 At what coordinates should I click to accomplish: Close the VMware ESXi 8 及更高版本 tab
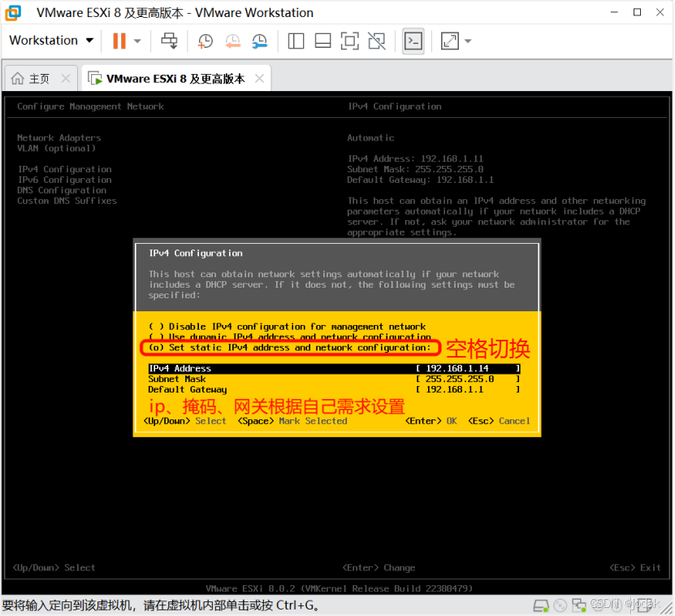tap(259, 78)
